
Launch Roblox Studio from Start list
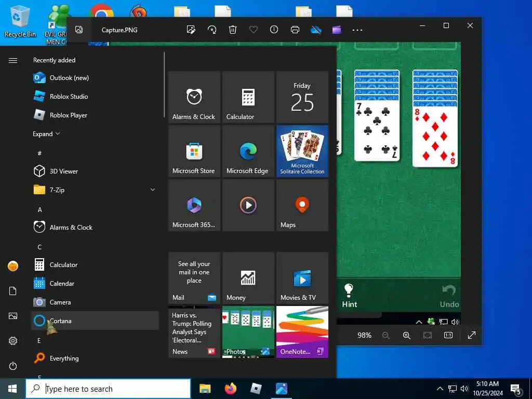[x=95, y=96]
